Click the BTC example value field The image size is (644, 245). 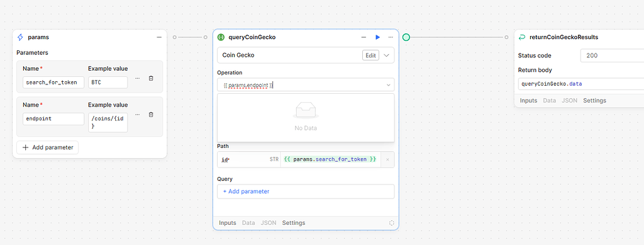(108, 83)
